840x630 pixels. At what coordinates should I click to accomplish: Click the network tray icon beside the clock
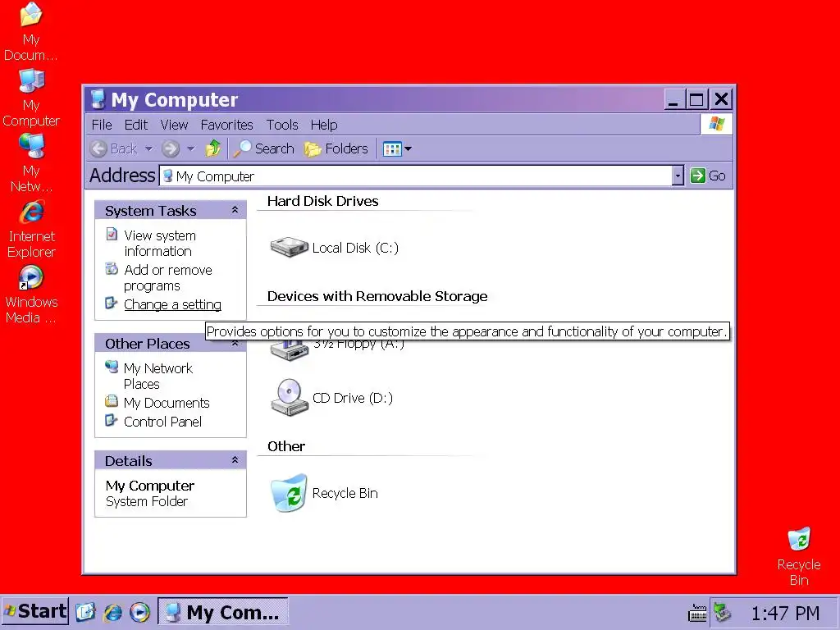click(x=722, y=612)
